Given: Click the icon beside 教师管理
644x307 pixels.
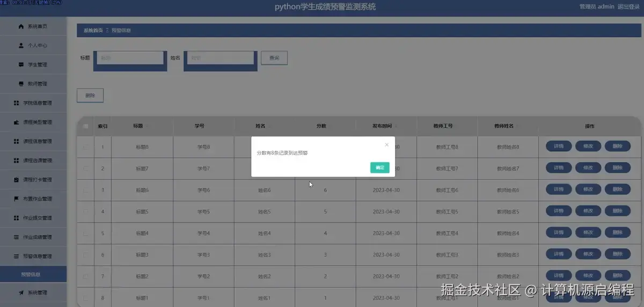Looking at the screenshot, I should pyautogui.click(x=21, y=84).
